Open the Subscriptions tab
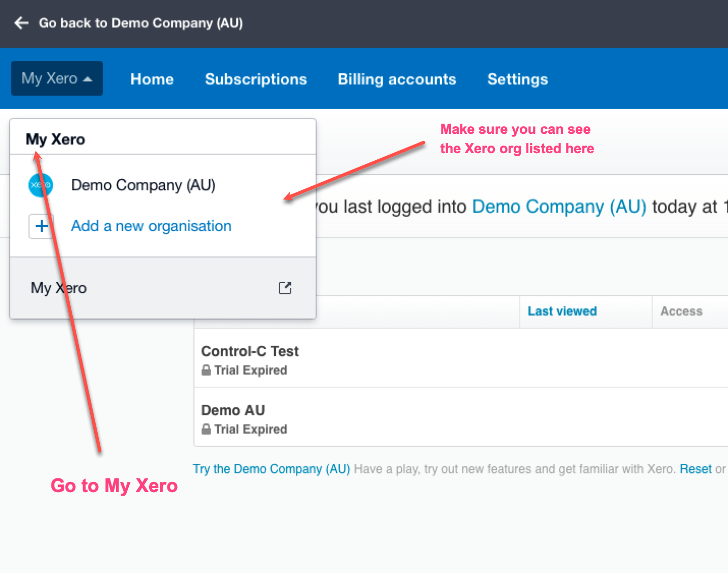 tap(256, 79)
